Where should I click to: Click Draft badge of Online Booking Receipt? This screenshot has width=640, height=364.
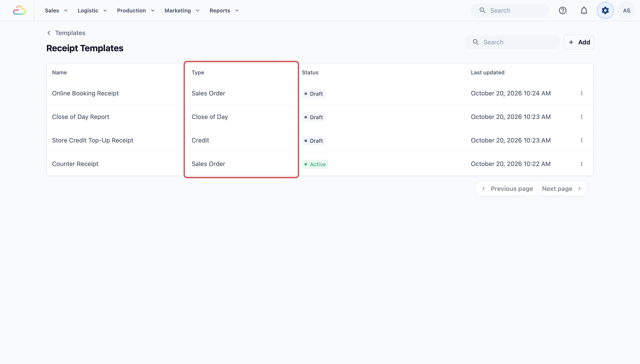[x=313, y=94]
